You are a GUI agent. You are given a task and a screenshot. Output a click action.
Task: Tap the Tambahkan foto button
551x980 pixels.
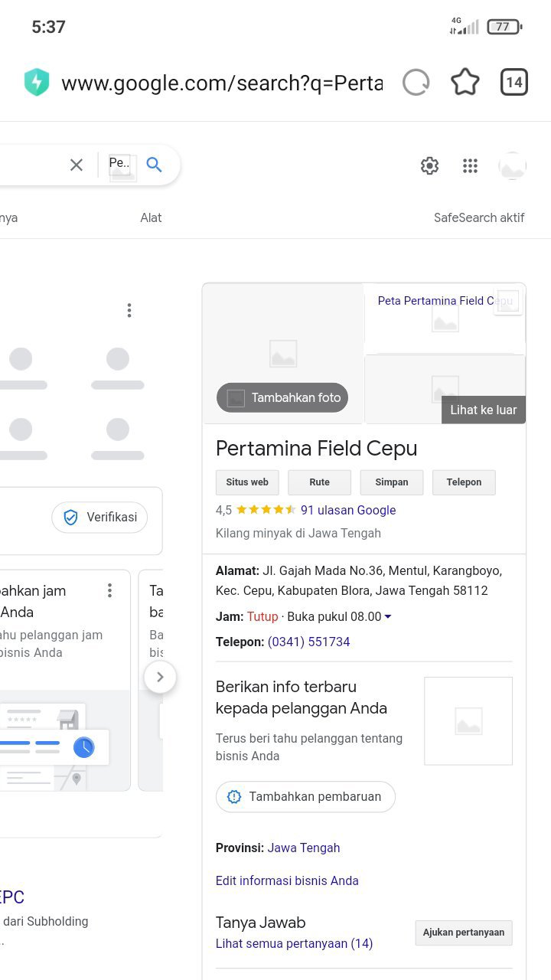(x=282, y=398)
